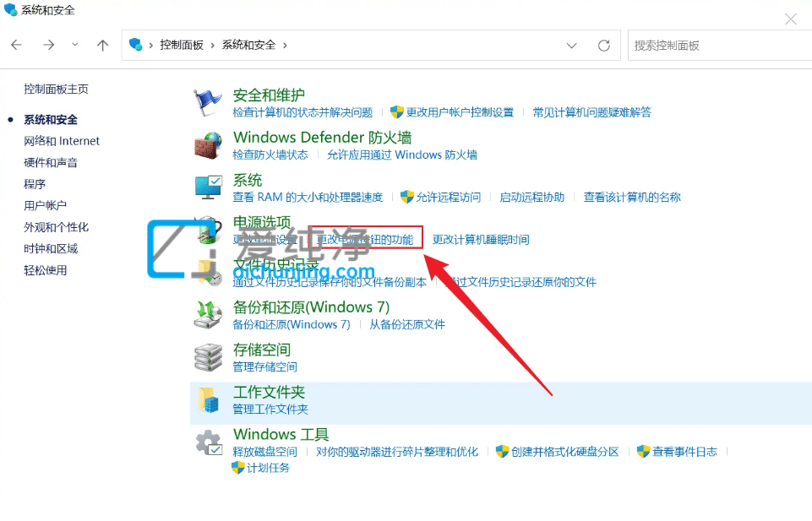Go forward with the right arrow button
Image resolution: width=812 pixels, height=521 pixels.
click(x=49, y=45)
